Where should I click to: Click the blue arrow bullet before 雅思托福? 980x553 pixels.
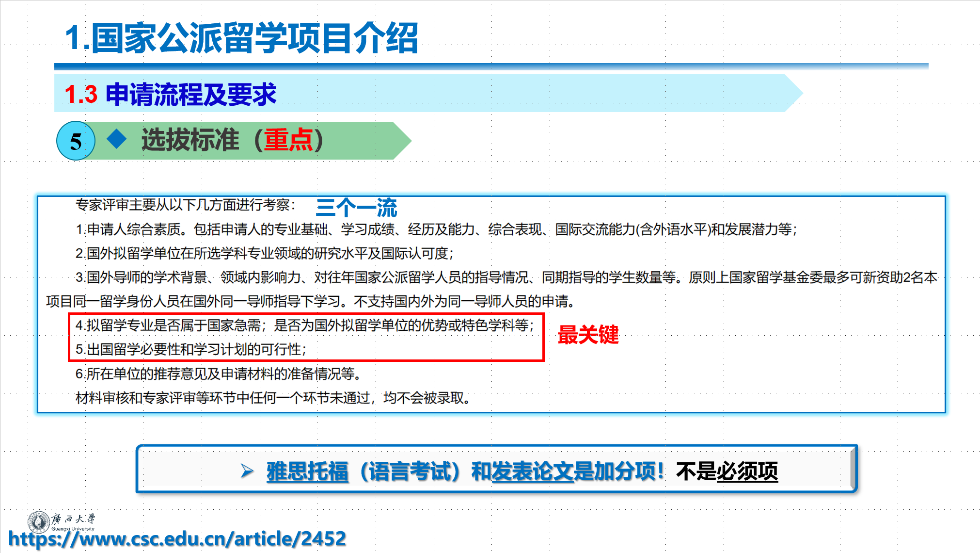click(x=247, y=471)
